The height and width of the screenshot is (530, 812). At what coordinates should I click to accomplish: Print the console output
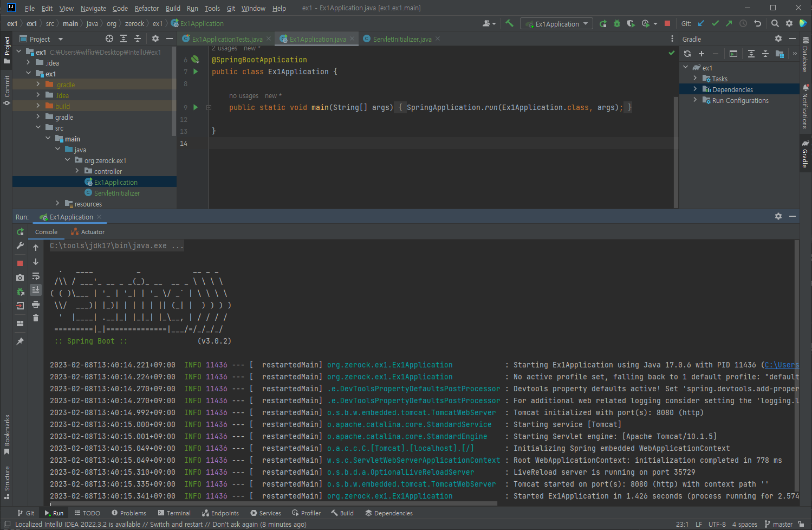[x=36, y=304]
